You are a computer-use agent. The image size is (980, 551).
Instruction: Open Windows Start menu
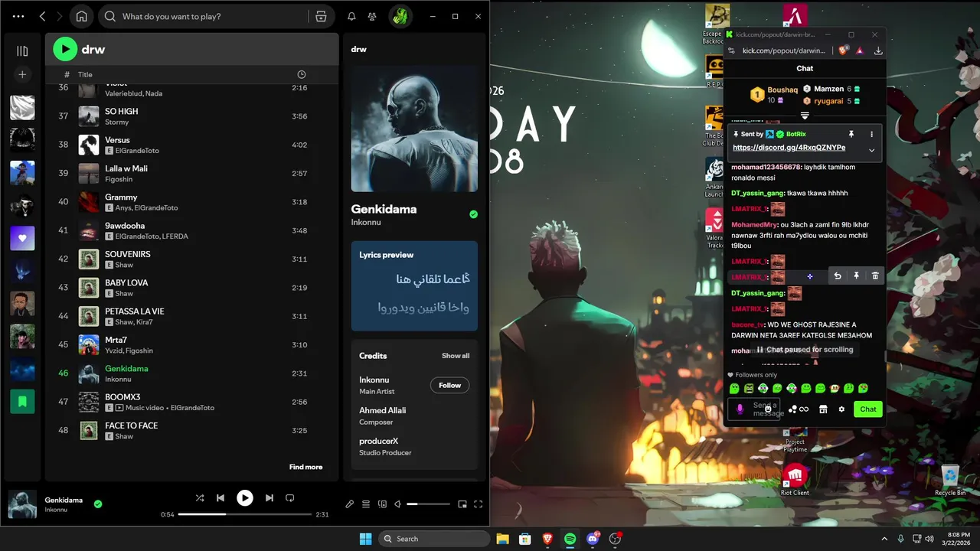(365, 539)
